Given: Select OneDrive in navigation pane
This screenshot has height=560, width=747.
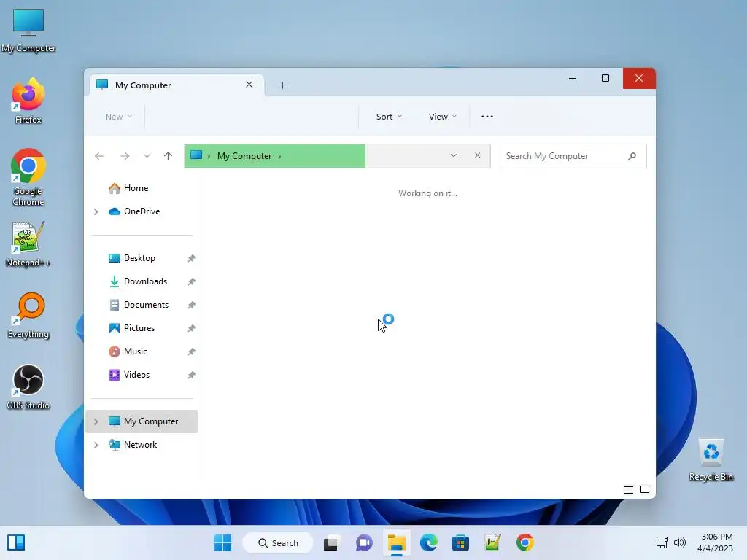Looking at the screenshot, I should 142,211.
